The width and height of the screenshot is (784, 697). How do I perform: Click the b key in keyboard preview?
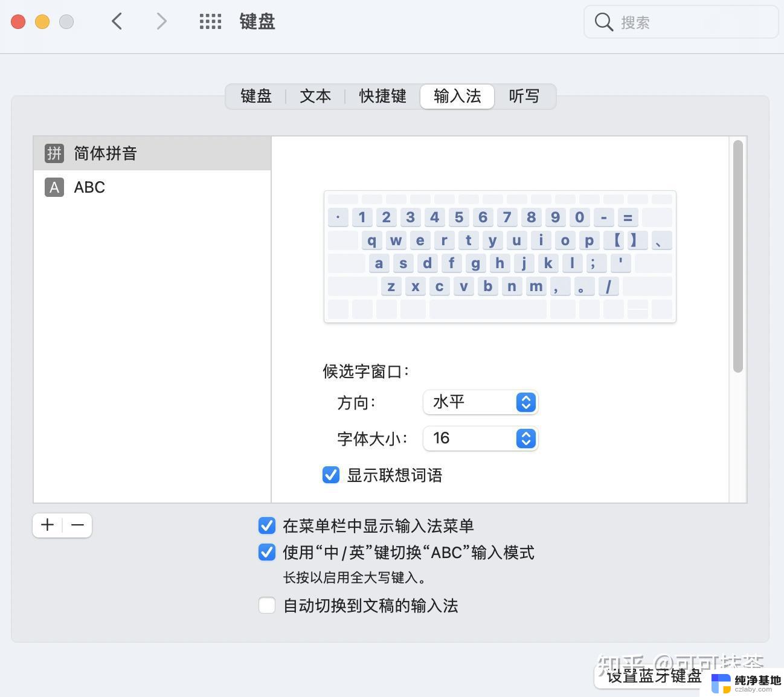click(487, 286)
